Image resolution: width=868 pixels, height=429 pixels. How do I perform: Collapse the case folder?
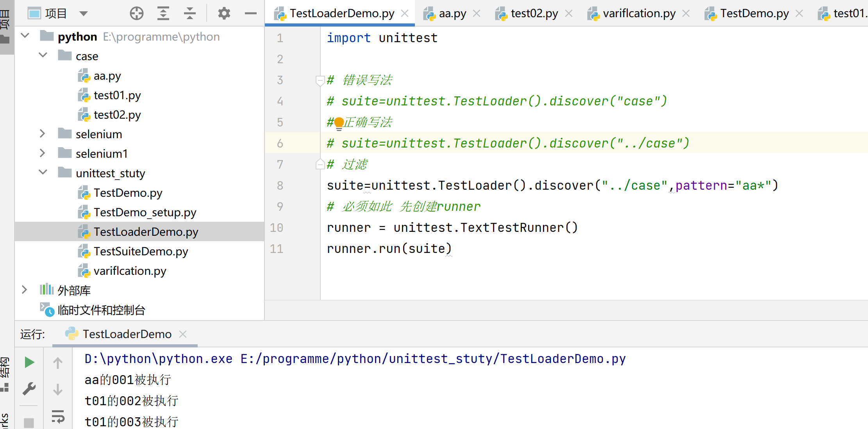click(43, 55)
